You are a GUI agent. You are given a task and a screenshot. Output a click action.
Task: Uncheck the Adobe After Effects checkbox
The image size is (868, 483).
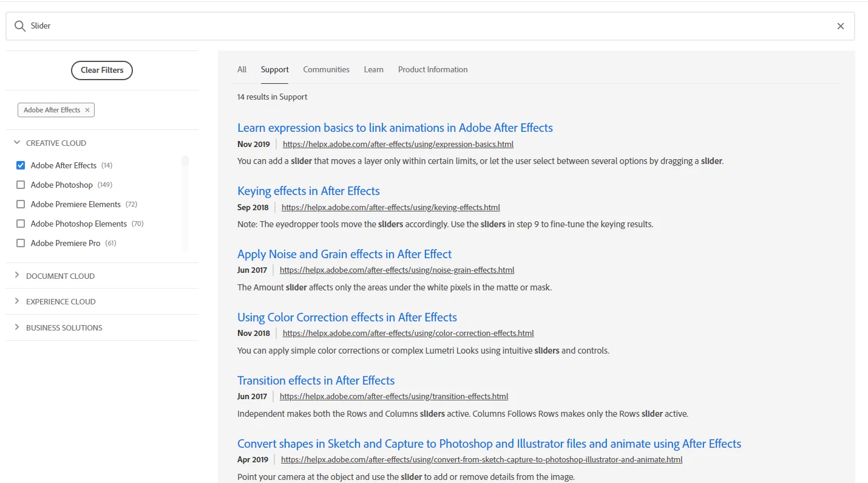(21, 165)
